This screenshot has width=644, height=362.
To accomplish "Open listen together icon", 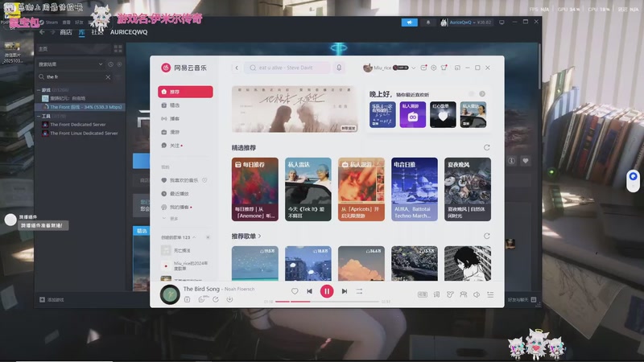I will [x=464, y=294].
